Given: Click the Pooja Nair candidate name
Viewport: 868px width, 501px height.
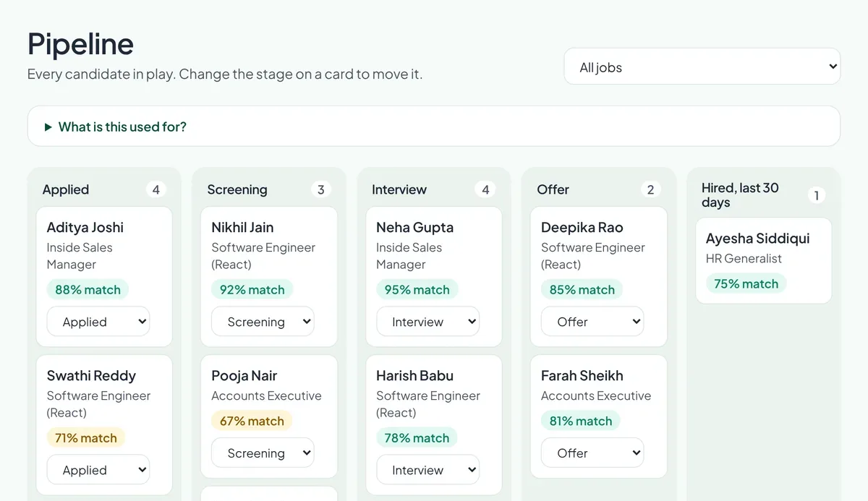Looking at the screenshot, I should point(244,375).
